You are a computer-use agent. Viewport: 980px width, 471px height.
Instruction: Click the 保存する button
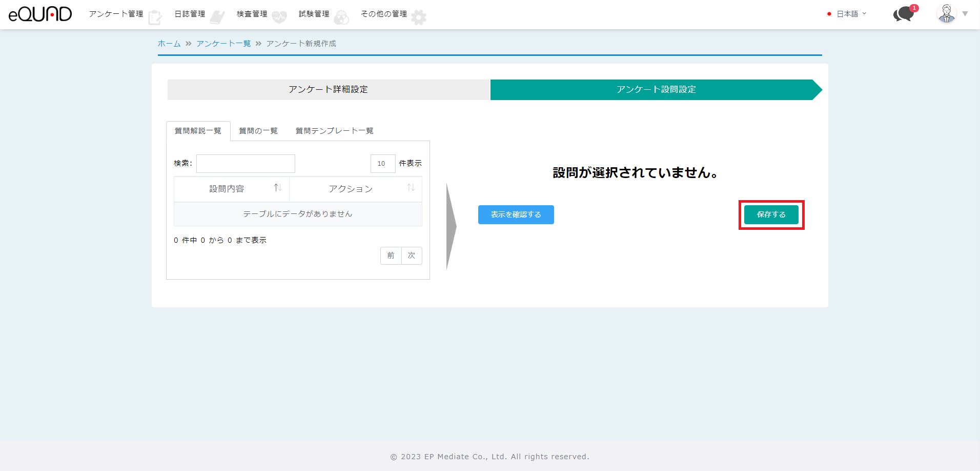(771, 214)
